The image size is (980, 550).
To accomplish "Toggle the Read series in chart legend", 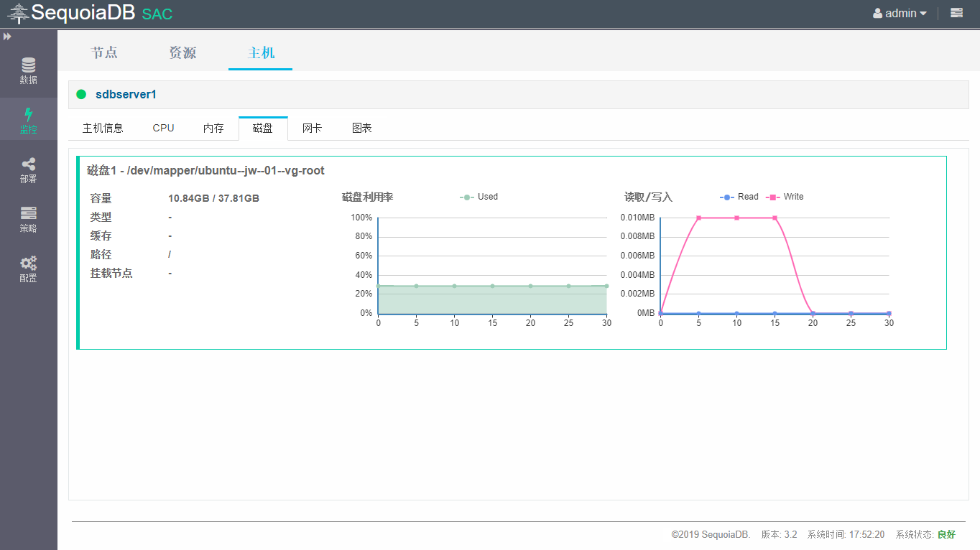I will (x=739, y=197).
